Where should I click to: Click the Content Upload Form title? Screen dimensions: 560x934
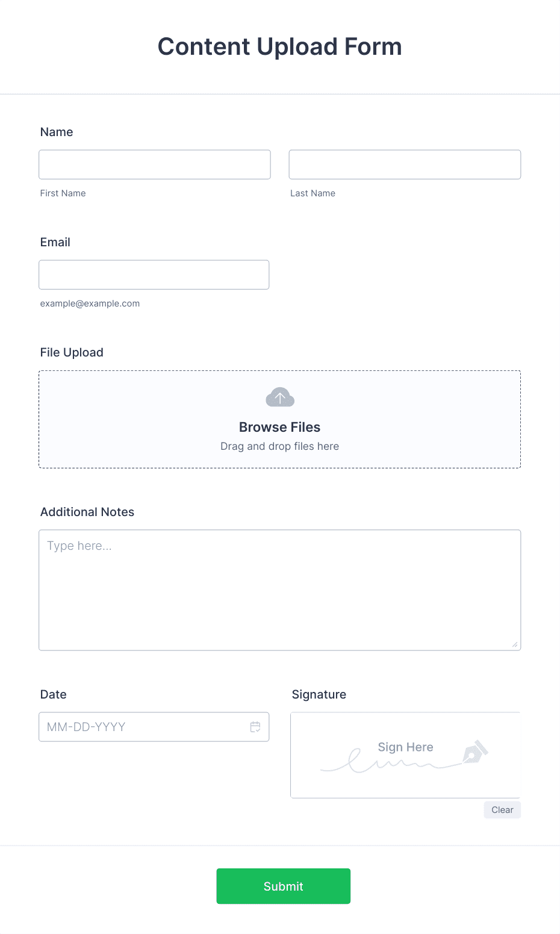coord(279,46)
